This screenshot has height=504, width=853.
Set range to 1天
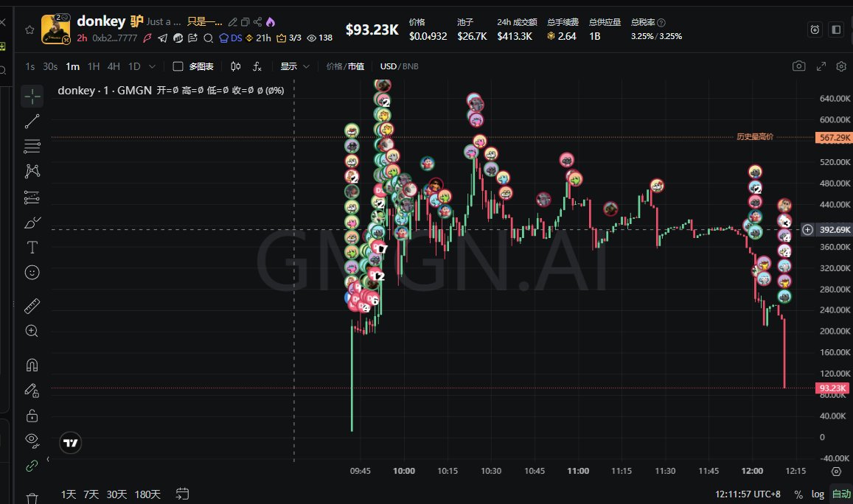tap(69, 494)
